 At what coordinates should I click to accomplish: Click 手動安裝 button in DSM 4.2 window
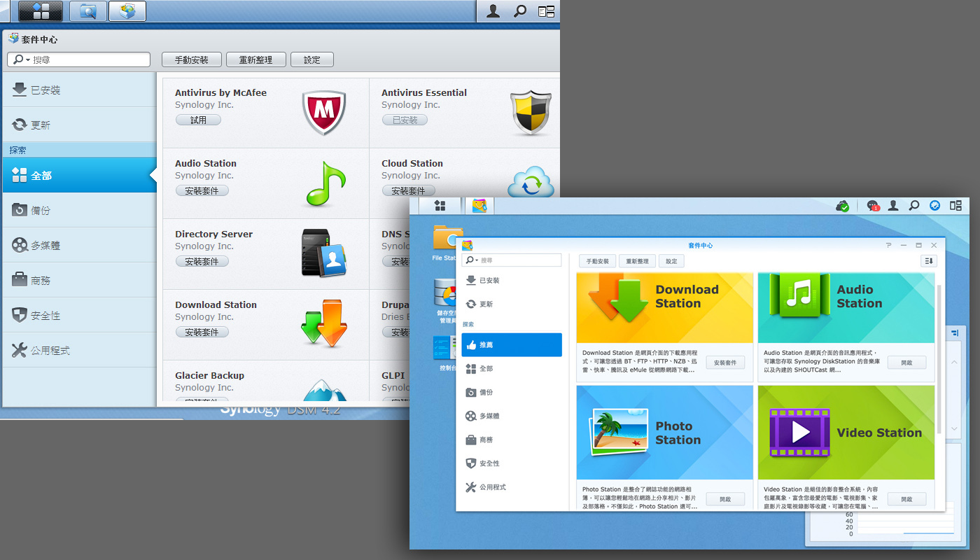(x=192, y=59)
